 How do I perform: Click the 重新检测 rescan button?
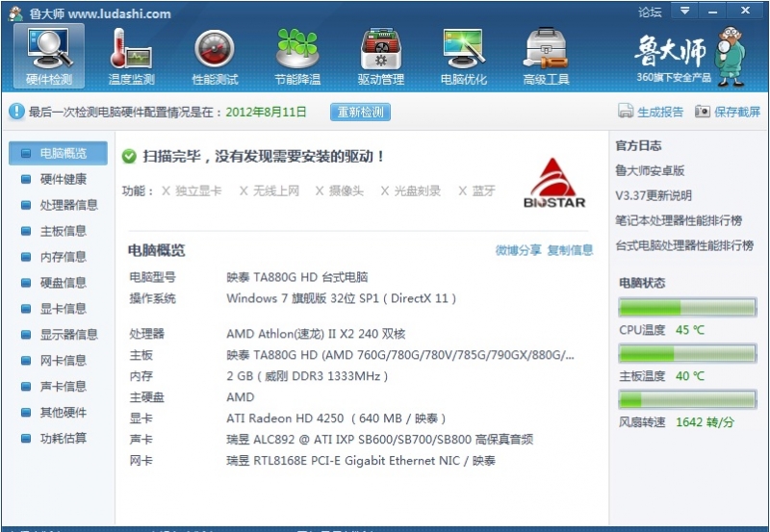click(x=360, y=113)
